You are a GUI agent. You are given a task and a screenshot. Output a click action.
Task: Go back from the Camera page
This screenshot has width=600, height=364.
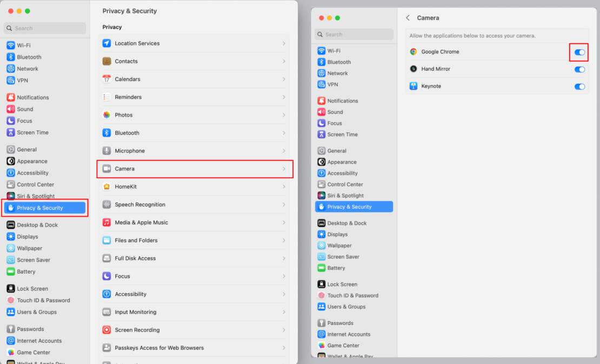(408, 18)
